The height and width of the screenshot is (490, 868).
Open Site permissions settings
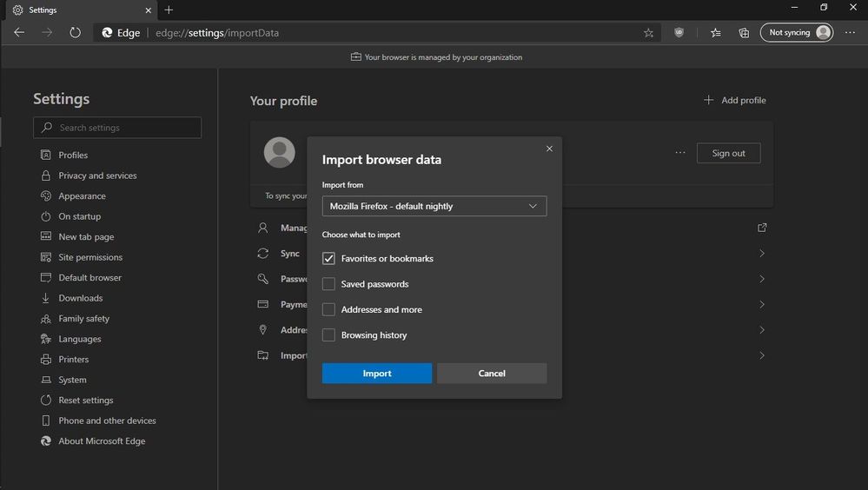tap(90, 257)
